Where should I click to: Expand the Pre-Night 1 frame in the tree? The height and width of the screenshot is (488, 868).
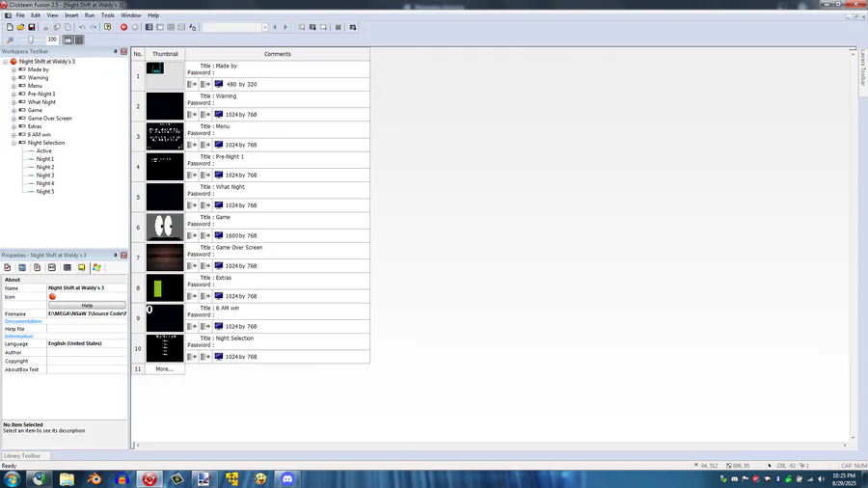click(14, 95)
